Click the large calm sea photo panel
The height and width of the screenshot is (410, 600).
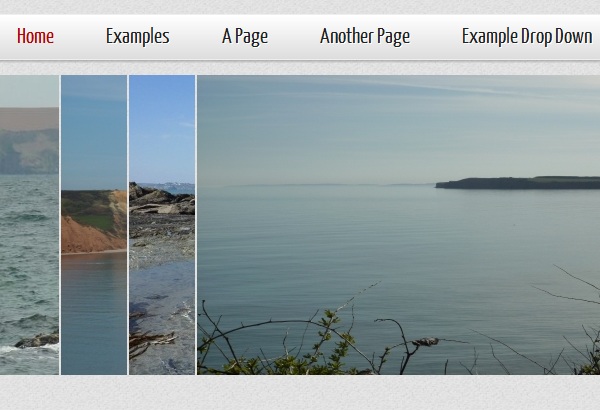[x=398, y=225]
